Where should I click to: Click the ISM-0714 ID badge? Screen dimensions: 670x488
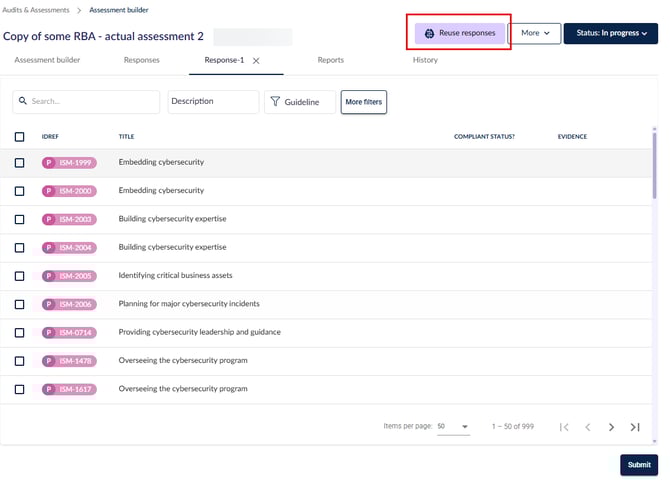pyautogui.click(x=69, y=332)
